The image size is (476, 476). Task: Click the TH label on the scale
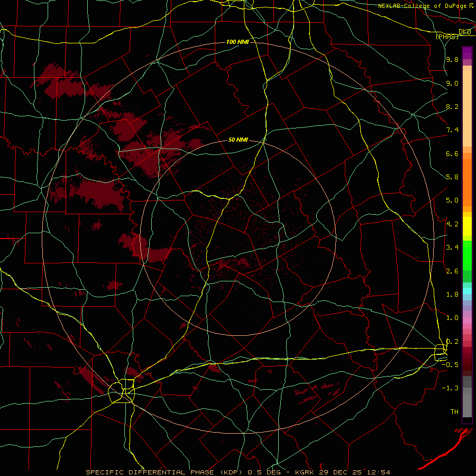click(454, 412)
